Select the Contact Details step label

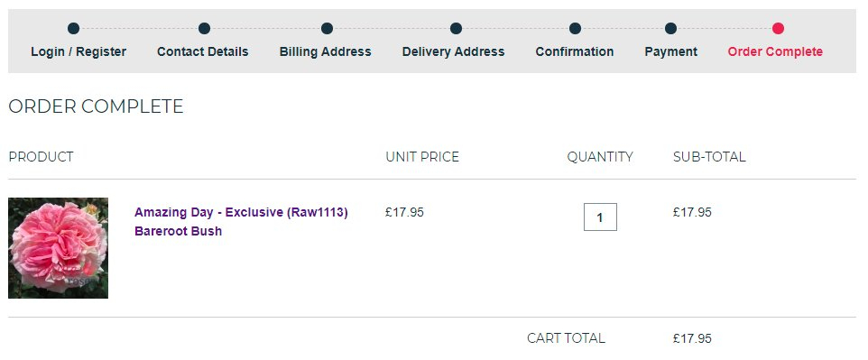(x=203, y=51)
